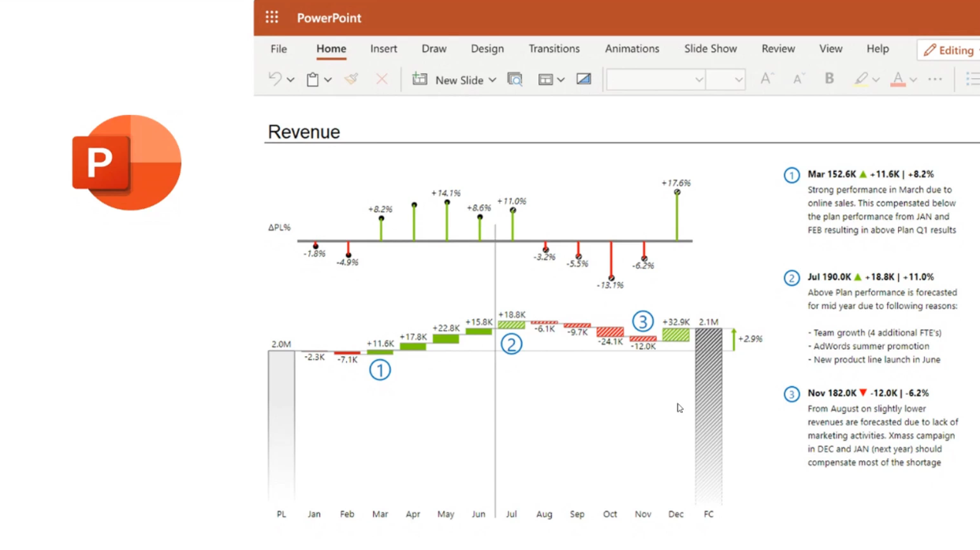Open the File menu
980x550 pixels.
pyautogui.click(x=278, y=49)
